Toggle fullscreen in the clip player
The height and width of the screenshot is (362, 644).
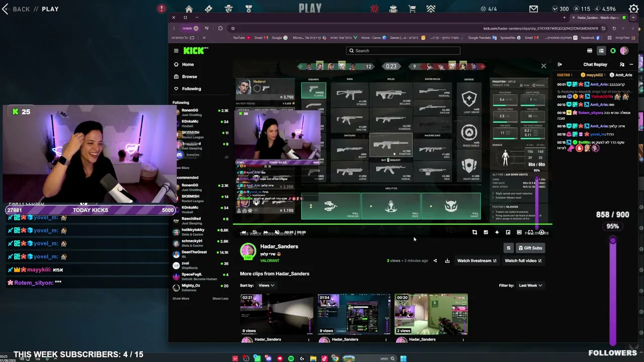(530, 232)
